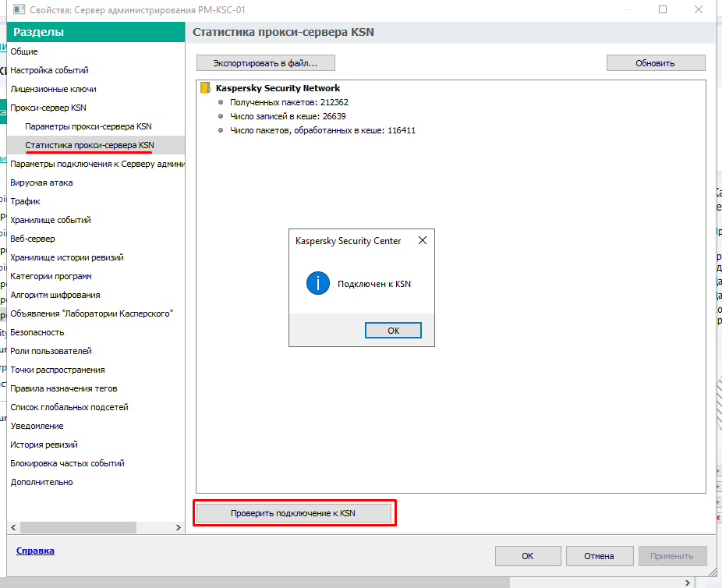Open the 'Справка' help link
This screenshot has width=722, height=588.
[x=35, y=551]
